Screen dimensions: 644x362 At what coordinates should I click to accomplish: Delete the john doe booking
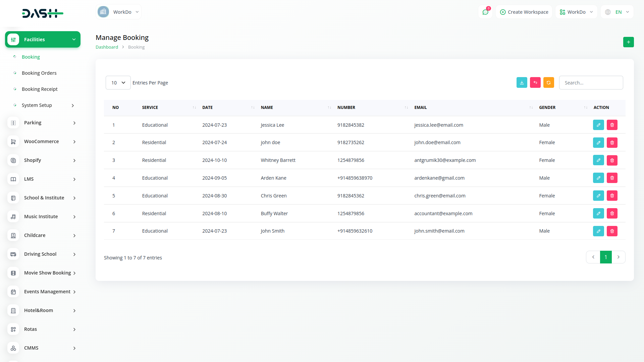tap(612, 143)
